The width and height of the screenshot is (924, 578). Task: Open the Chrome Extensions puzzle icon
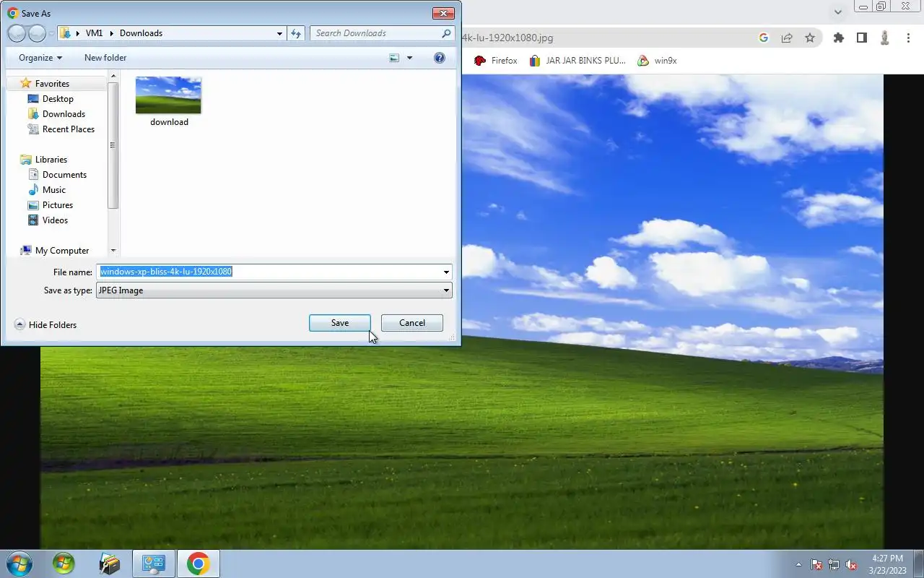coord(838,38)
